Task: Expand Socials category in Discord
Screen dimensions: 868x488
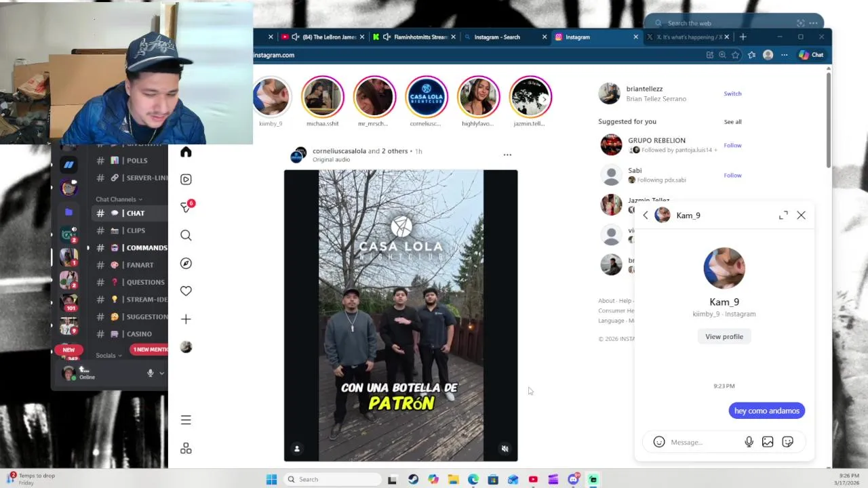Action: coord(108,355)
